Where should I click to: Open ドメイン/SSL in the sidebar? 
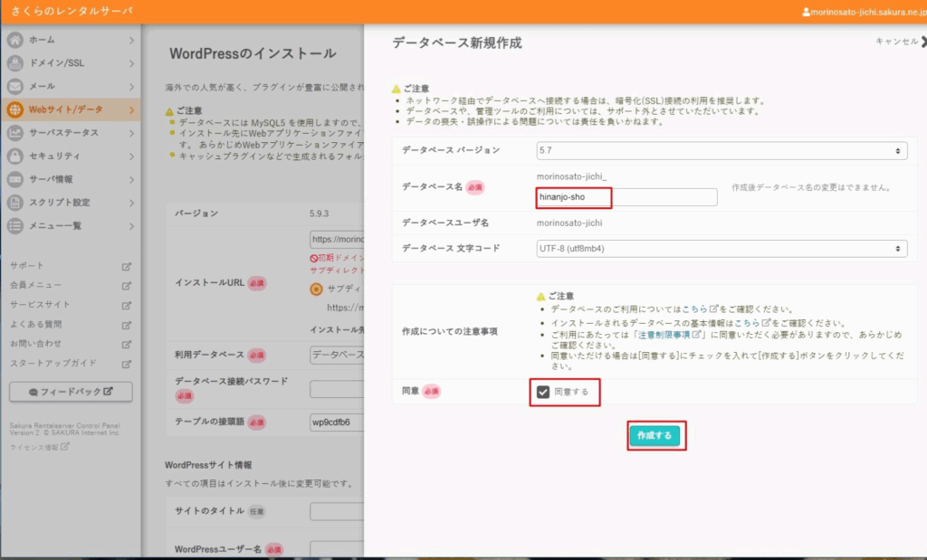click(x=71, y=62)
